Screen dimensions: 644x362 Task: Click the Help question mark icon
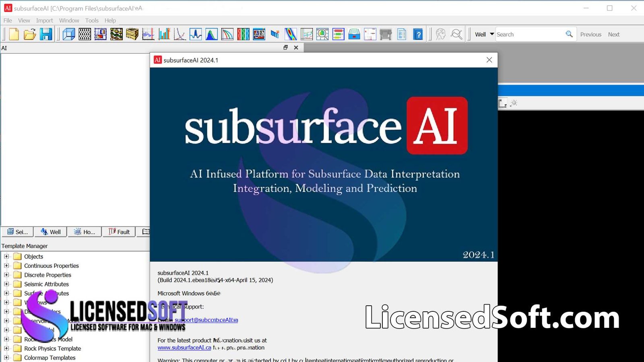tap(419, 34)
